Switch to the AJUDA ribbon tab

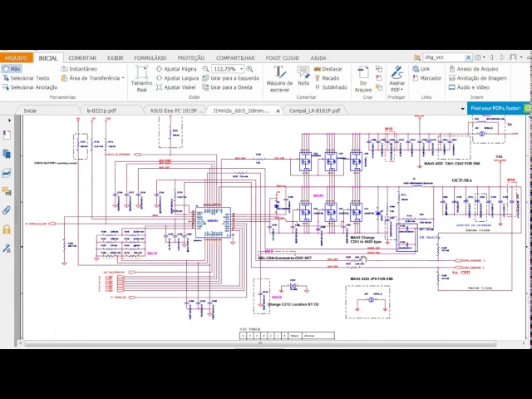click(x=318, y=58)
